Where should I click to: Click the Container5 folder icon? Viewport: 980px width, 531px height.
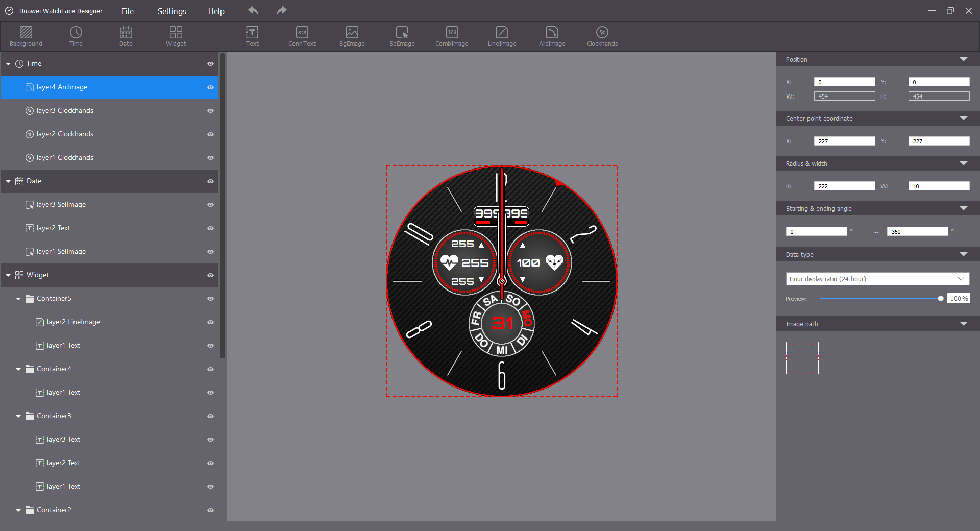[x=30, y=299]
